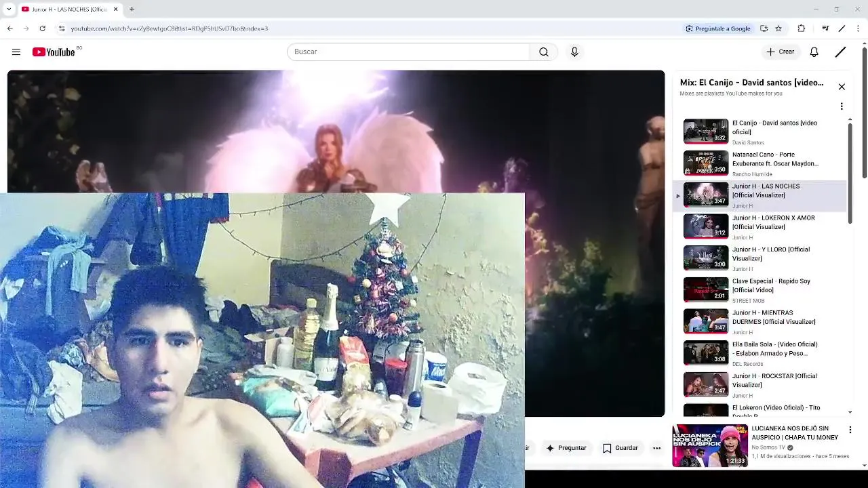Open Junior H - LAS NOCHES playlist entry
The height and width of the screenshot is (488, 868).
click(x=759, y=195)
